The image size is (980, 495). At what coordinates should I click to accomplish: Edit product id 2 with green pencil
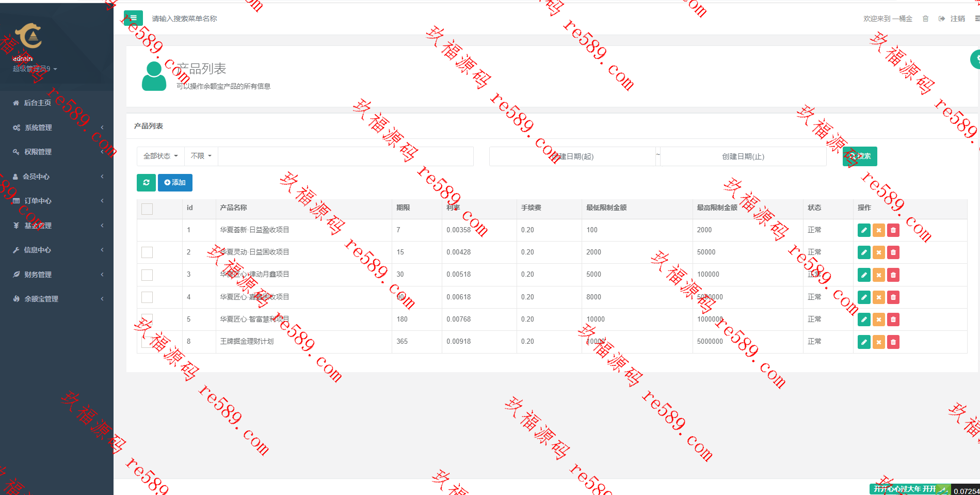tap(864, 252)
